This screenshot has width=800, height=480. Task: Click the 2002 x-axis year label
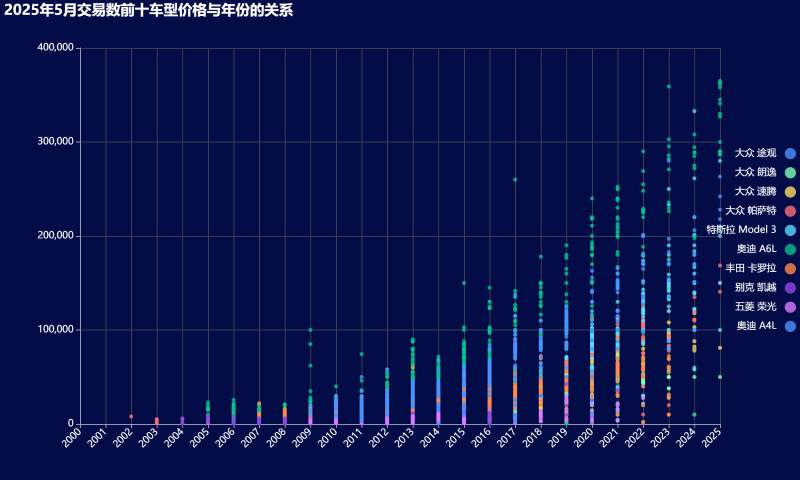coord(123,437)
